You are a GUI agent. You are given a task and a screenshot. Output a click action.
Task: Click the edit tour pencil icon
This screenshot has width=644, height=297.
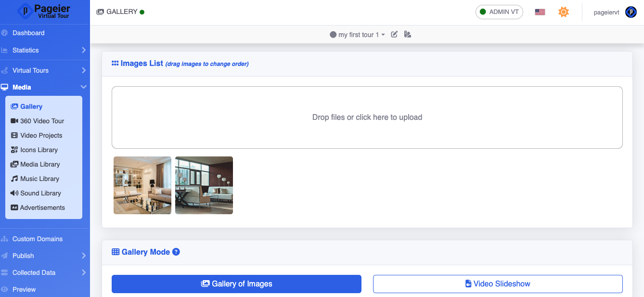(x=394, y=34)
